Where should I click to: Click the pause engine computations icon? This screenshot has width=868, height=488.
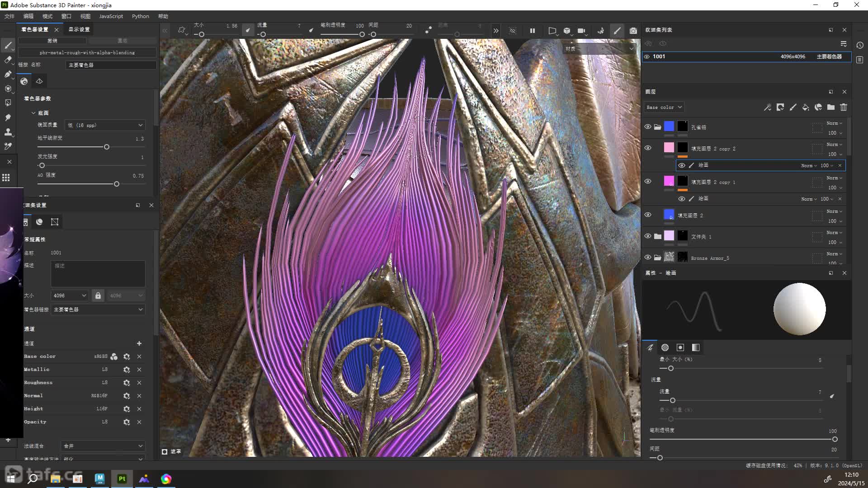(x=533, y=31)
